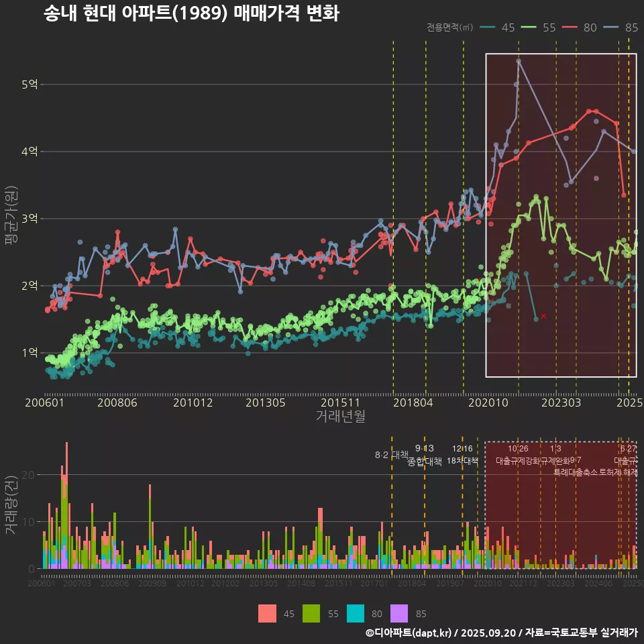This screenshot has width=644, height=644.
Task: Select the teal 80 swatch in bottom legend
Action: 356,613
